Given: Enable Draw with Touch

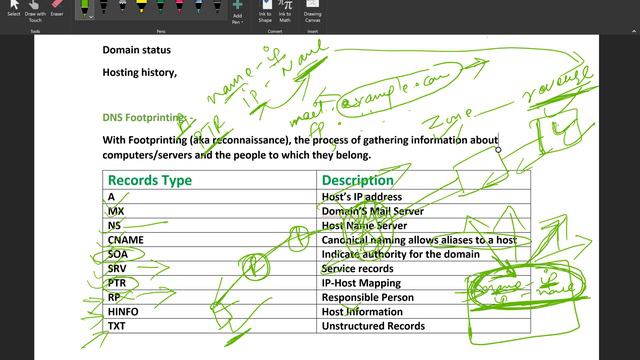Looking at the screenshot, I should click(x=35, y=11).
